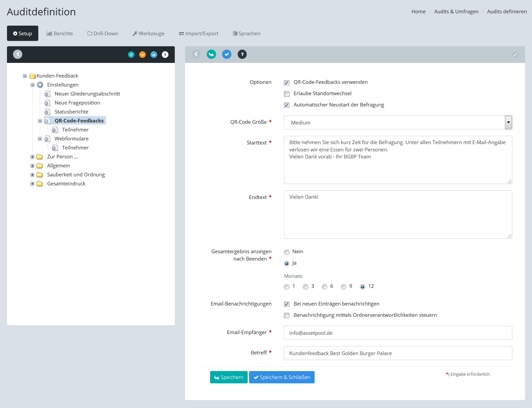Maximize the form panel with expand icon
532x408 pixels.
tap(515, 55)
